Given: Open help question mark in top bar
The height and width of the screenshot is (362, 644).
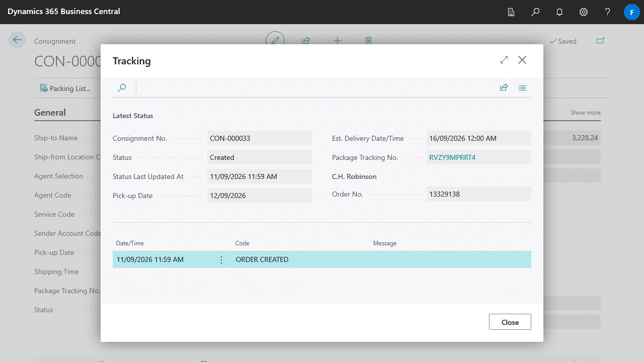Looking at the screenshot, I should coord(608,12).
